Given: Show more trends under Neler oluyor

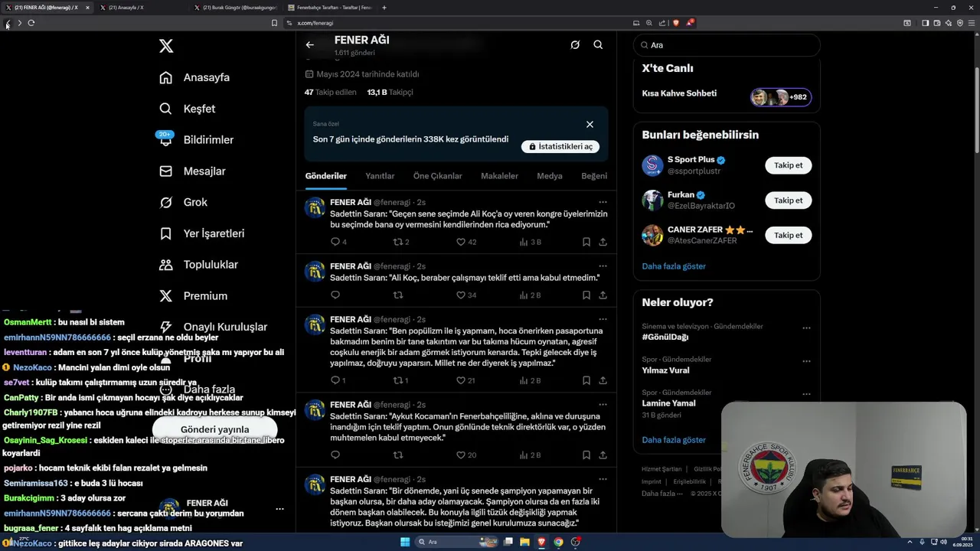Looking at the screenshot, I should (x=674, y=440).
